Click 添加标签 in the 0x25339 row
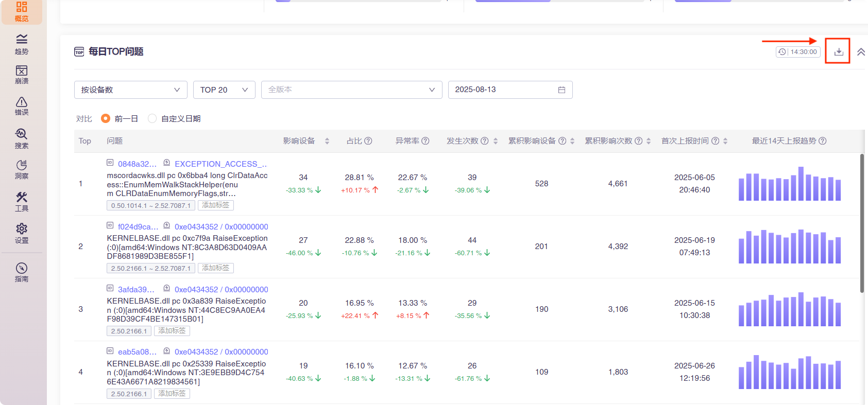The image size is (868, 405). [x=172, y=394]
